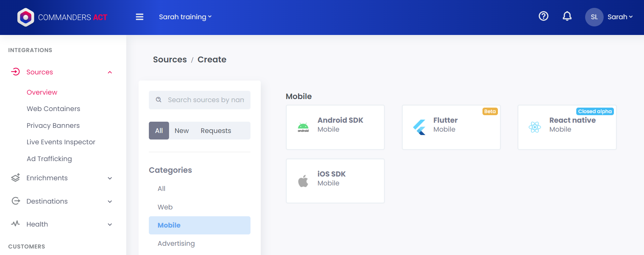Open the Sarah user account dropdown

coord(620,17)
